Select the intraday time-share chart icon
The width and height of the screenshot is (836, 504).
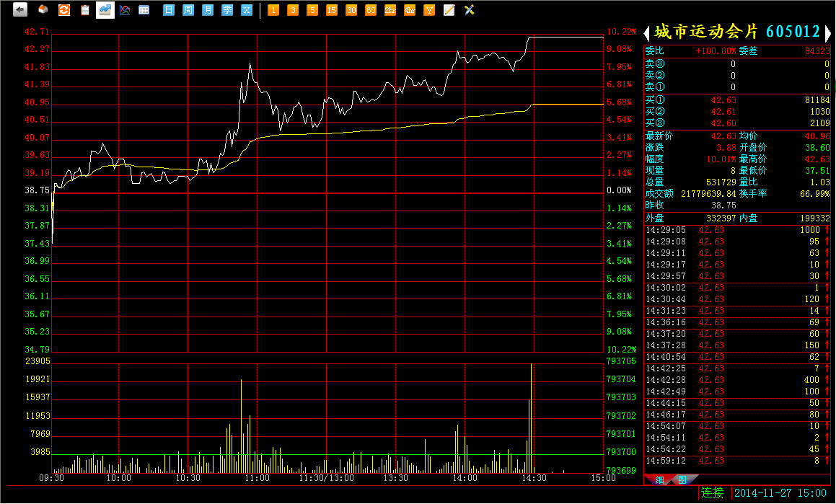point(105,9)
